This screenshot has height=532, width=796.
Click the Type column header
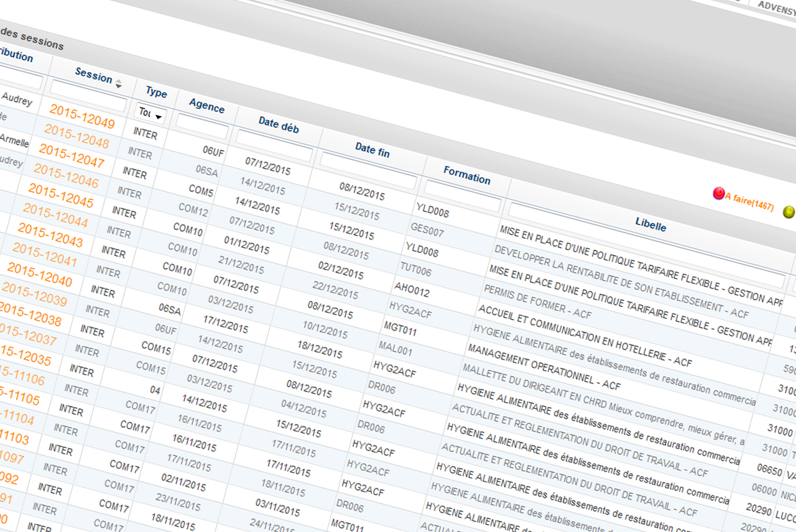(x=156, y=93)
